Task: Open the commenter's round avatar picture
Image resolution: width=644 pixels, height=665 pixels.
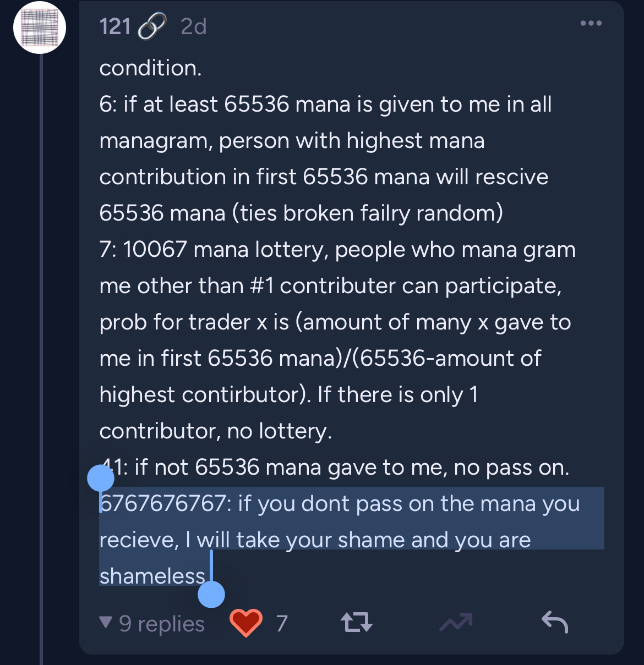Action: (x=40, y=28)
